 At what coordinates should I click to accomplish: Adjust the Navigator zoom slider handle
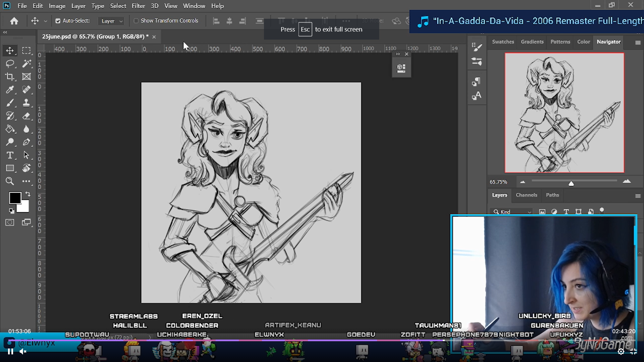point(571,183)
